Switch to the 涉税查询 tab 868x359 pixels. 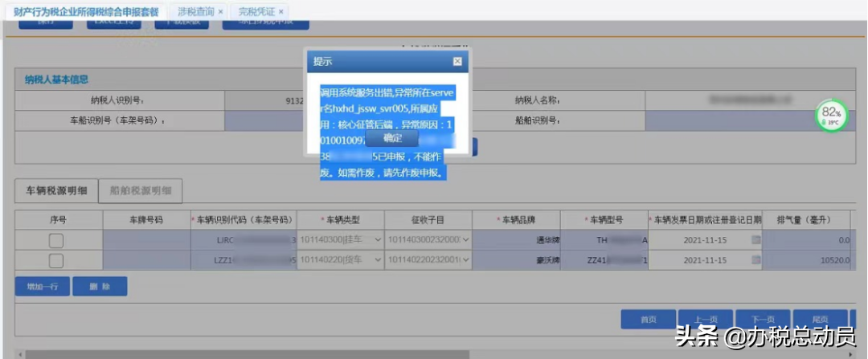[195, 11]
